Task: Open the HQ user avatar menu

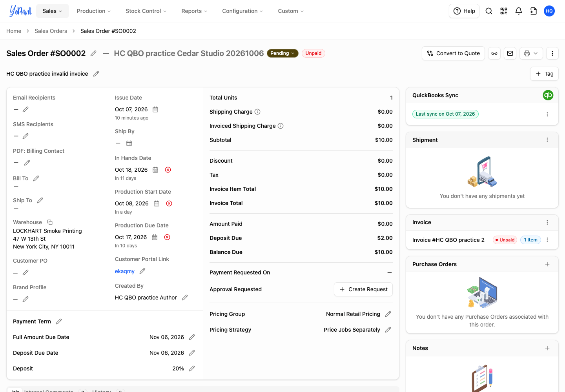Action: 549,11
